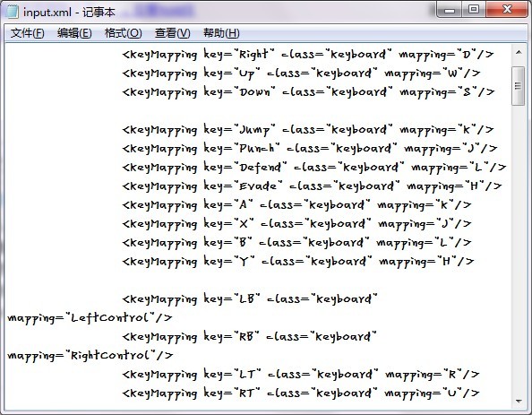Minimize the Notepad window
Image resolution: width=532 pixels, height=415 pixels.
click(450, 10)
